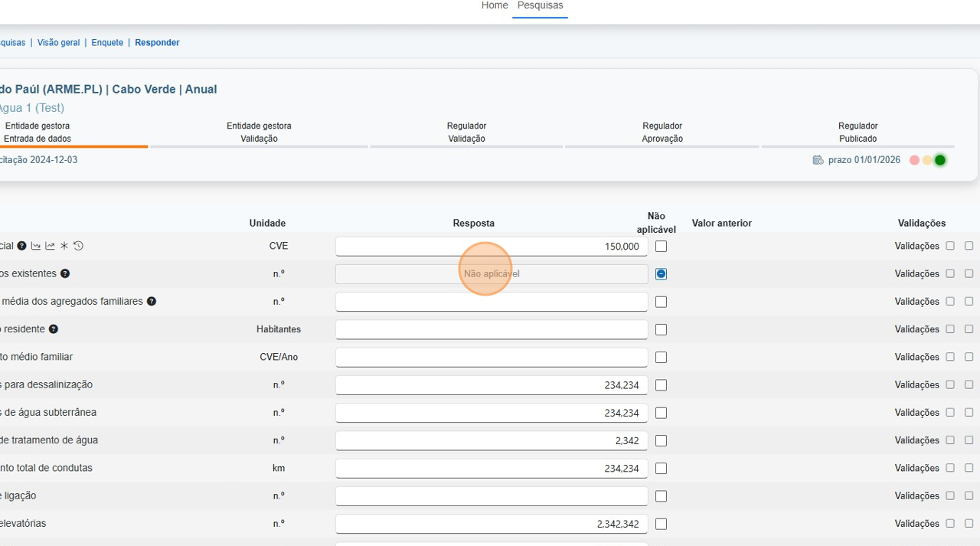Click empty response field for 'média dos agregados familiares'
Screen dimensions: 980x546
point(492,302)
